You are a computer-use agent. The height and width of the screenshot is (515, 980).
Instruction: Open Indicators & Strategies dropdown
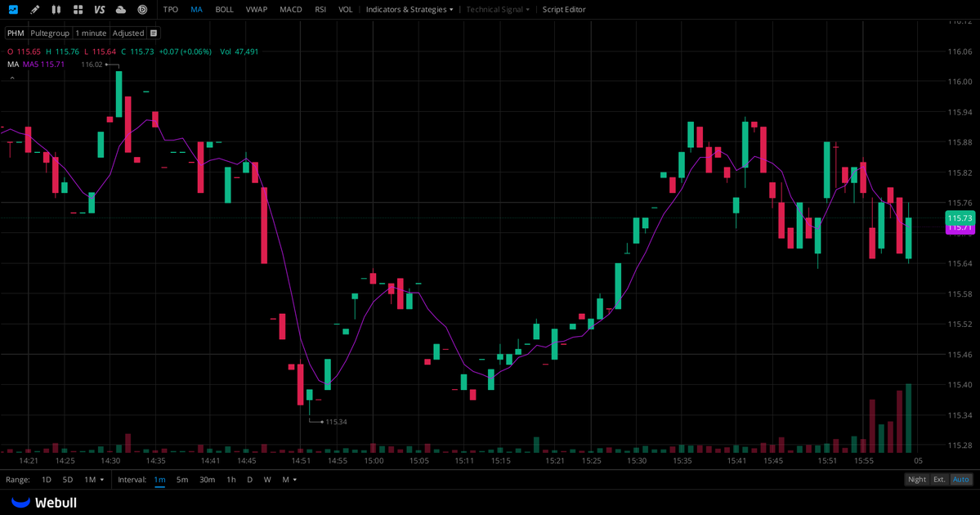coord(409,9)
